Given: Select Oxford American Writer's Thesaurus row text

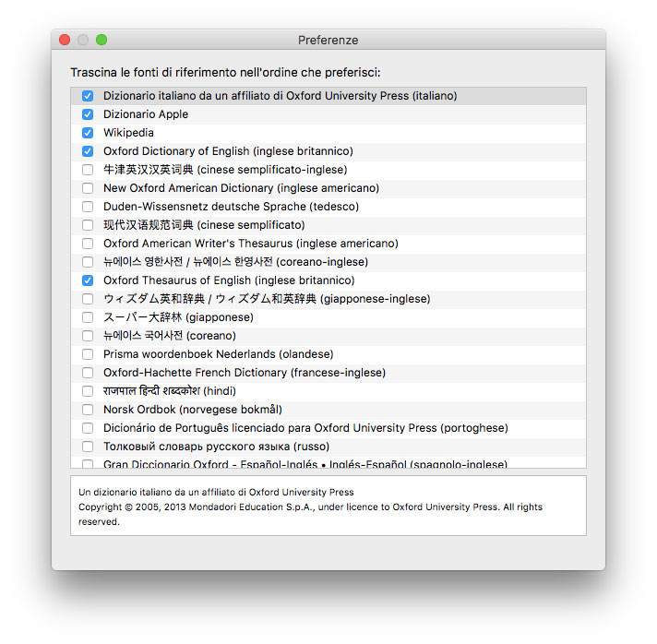Looking at the screenshot, I should [251, 244].
